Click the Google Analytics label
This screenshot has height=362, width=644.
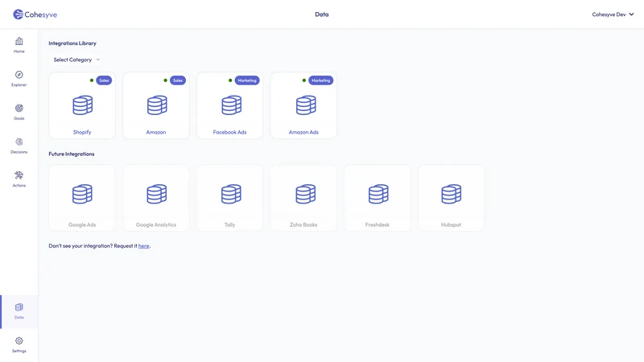pyautogui.click(x=156, y=225)
